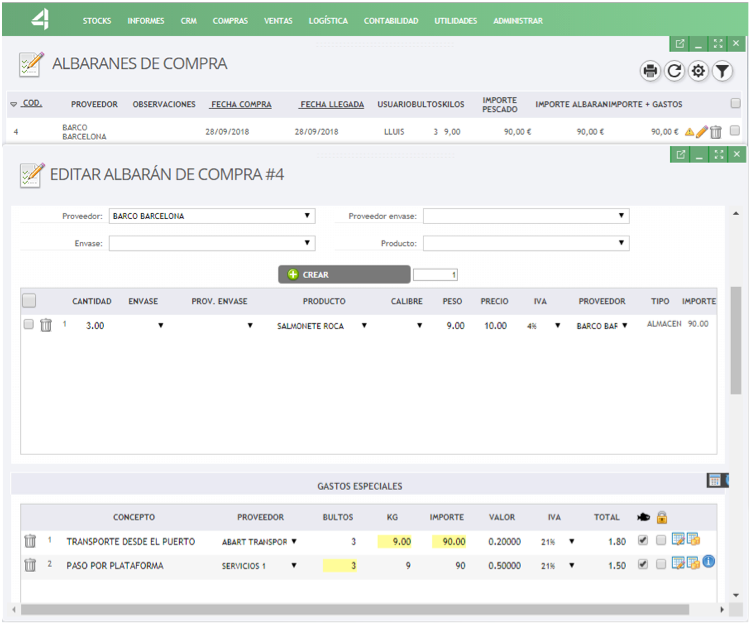Image resolution: width=750 pixels, height=623 pixels.
Task: Uncheck the fish checkbox for Paso por plataforma
Action: (x=643, y=564)
